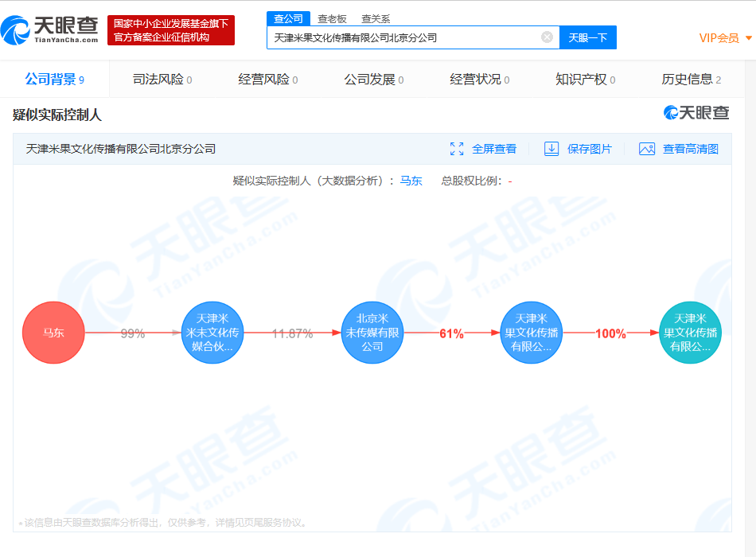Select the 查关系 search tab
Image resolution: width=756 pixels, height=557 pixels.
[376, 19]
